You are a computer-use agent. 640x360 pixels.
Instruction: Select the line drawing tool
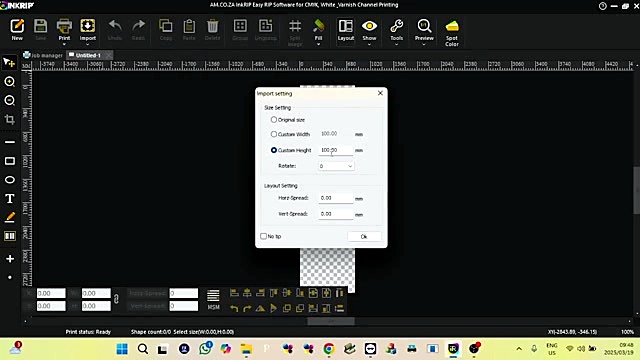(10, 142)
